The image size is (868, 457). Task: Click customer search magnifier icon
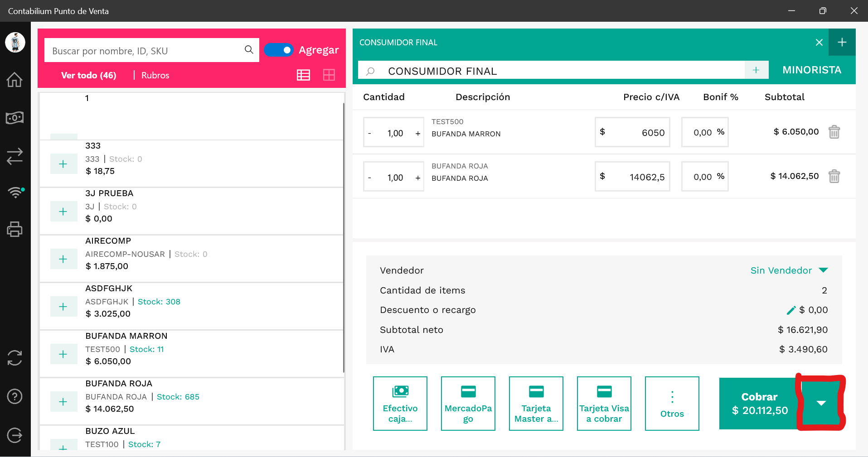370,71
